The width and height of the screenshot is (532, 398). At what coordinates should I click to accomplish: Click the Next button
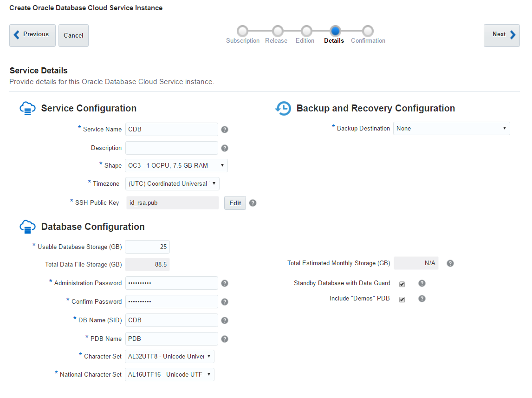tap(501, 35)
